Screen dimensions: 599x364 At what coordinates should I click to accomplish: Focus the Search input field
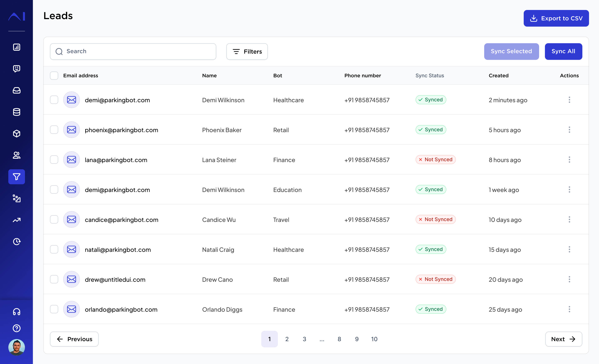coord(133,52)
